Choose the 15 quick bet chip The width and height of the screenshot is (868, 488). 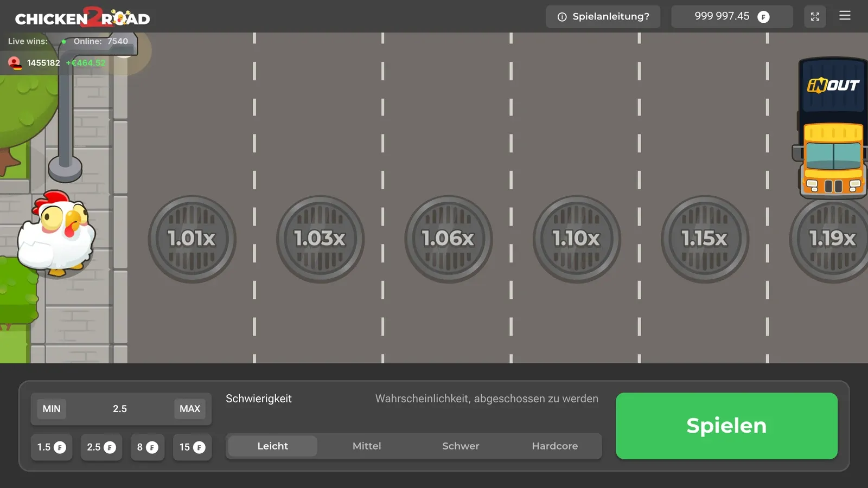click(193, 447)
